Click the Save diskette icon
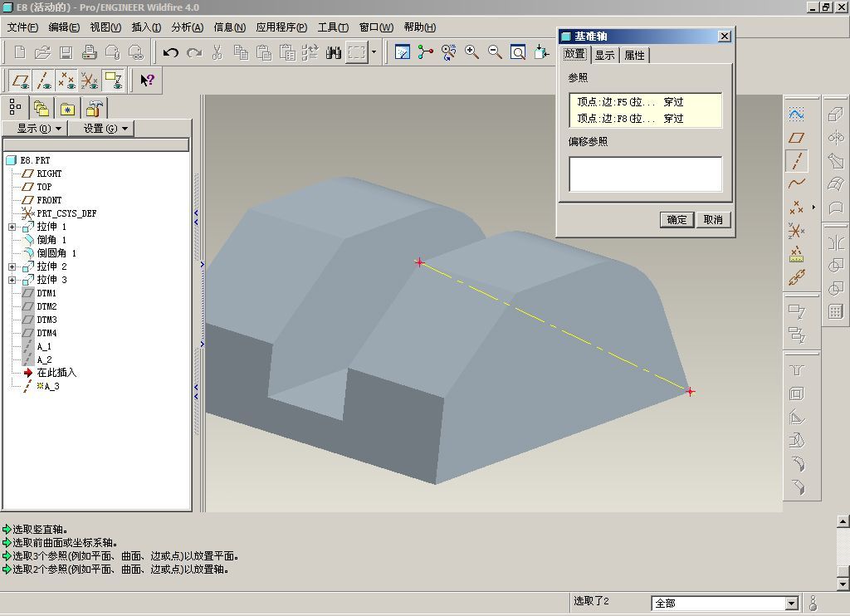The height and width of the screenshot is (616, 850). (66, 52)
